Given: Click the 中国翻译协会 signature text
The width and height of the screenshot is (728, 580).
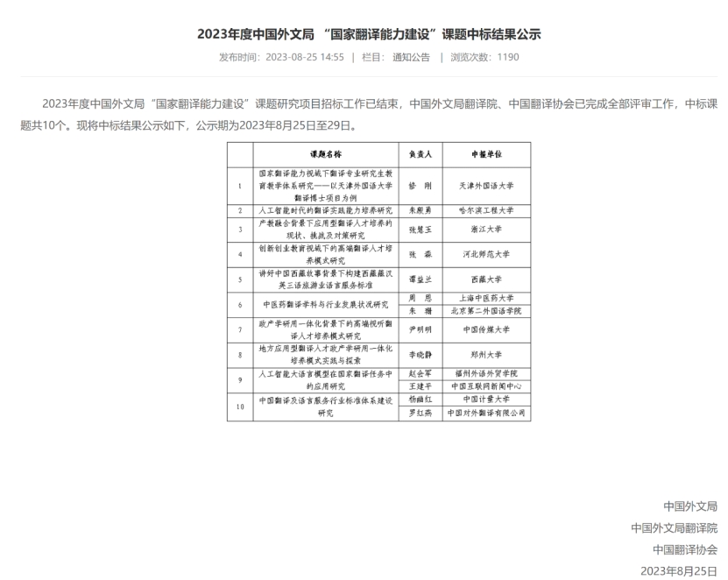Looking at the screenshot, I should point(684,550).
